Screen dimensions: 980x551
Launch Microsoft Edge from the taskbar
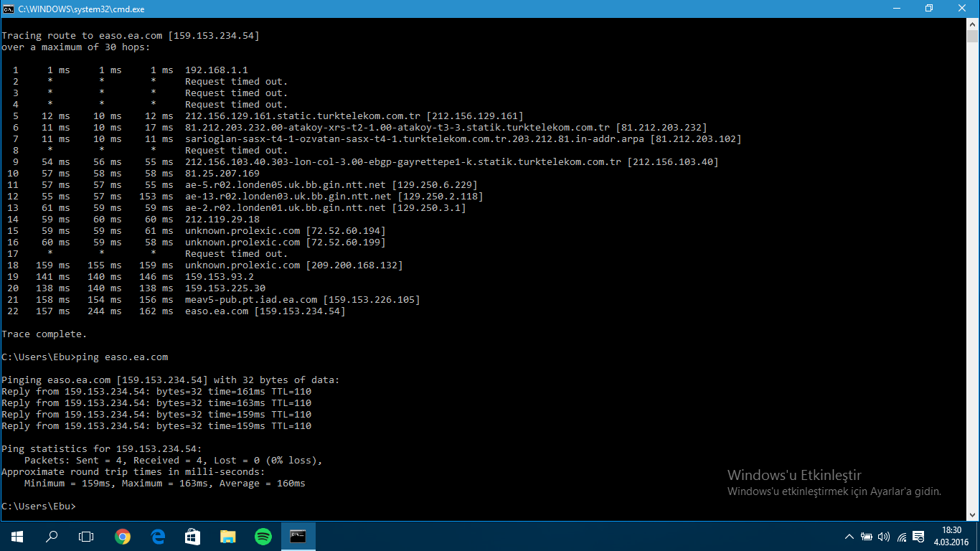158,537
